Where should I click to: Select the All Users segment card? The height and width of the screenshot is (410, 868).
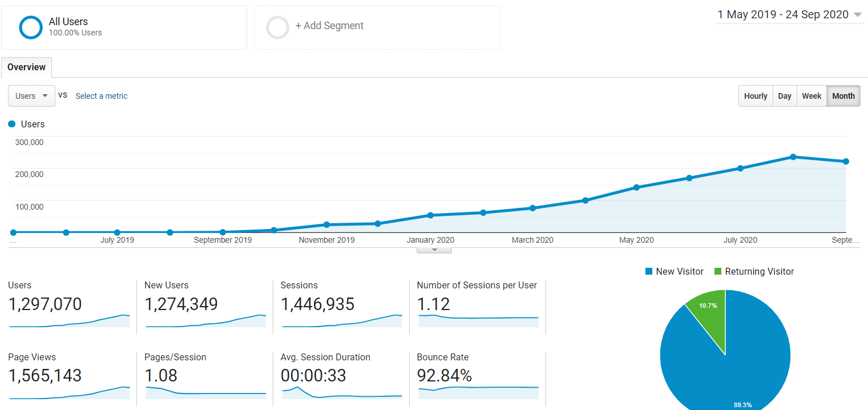click(124, 27)
